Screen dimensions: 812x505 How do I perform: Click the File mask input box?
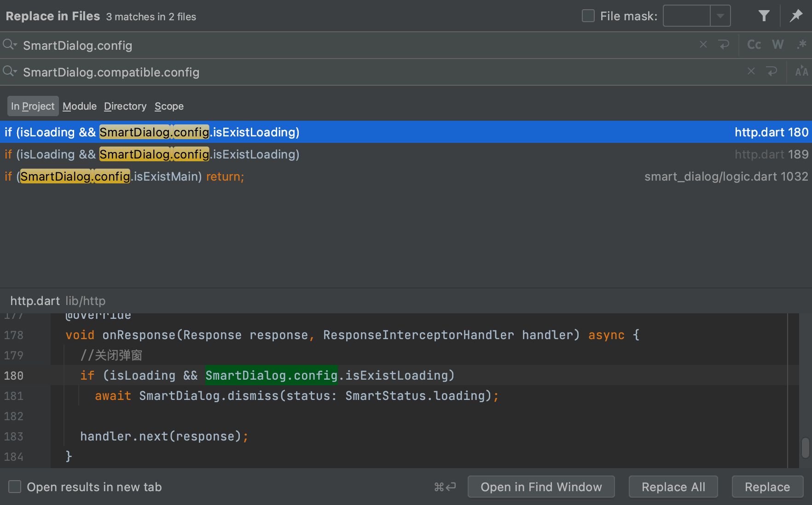click(686, 16)
